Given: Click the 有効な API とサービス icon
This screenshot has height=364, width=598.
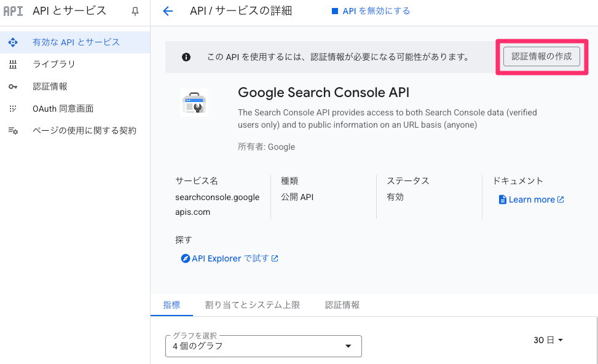Looking at the screenshot, I should pyautogui.click(x=13, y=42).
